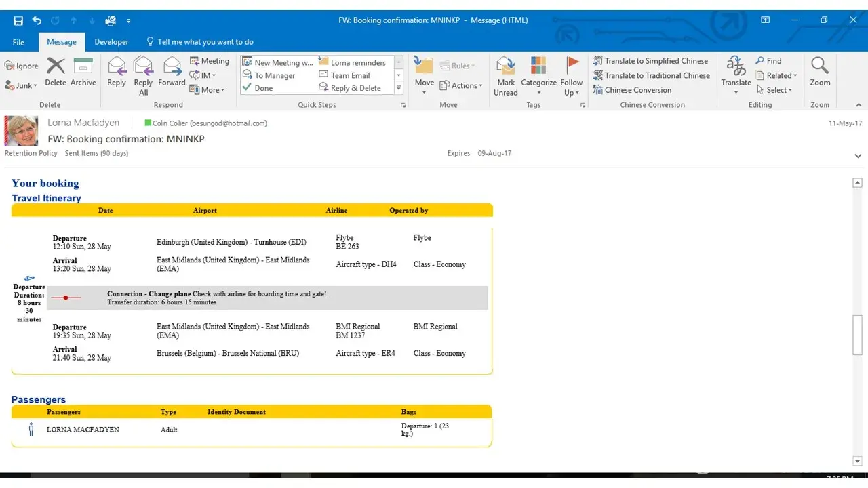Screen dimensions: 868x488
Task: Switch to the Developer tab
Action: click(111, 42)
